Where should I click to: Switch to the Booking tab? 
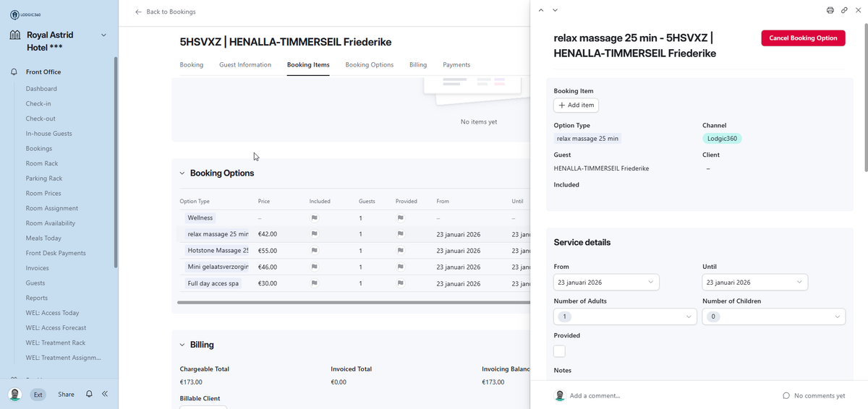pyautogui.click(x=192, y=65)
